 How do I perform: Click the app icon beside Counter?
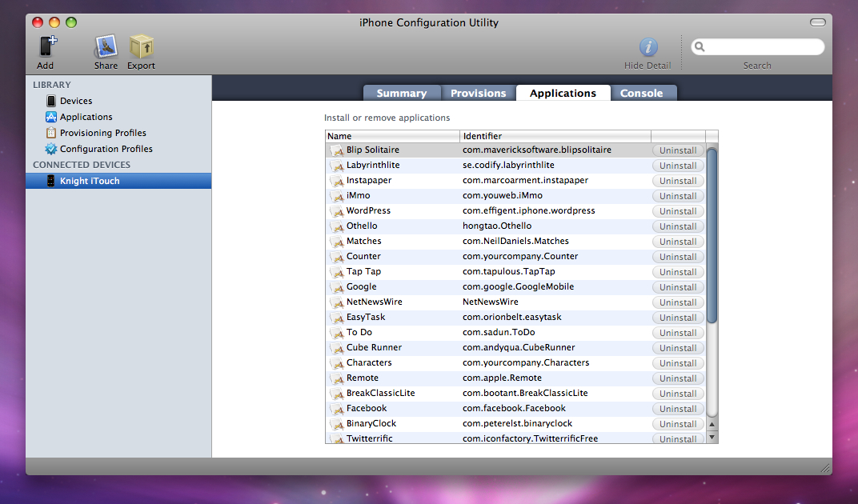[336, 257]
